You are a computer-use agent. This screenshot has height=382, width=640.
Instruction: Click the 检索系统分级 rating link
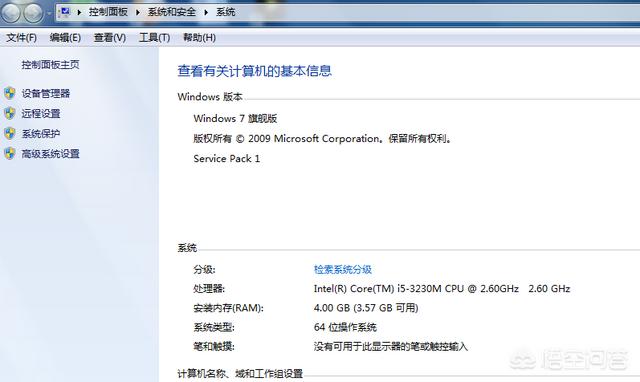coord(342,269)
